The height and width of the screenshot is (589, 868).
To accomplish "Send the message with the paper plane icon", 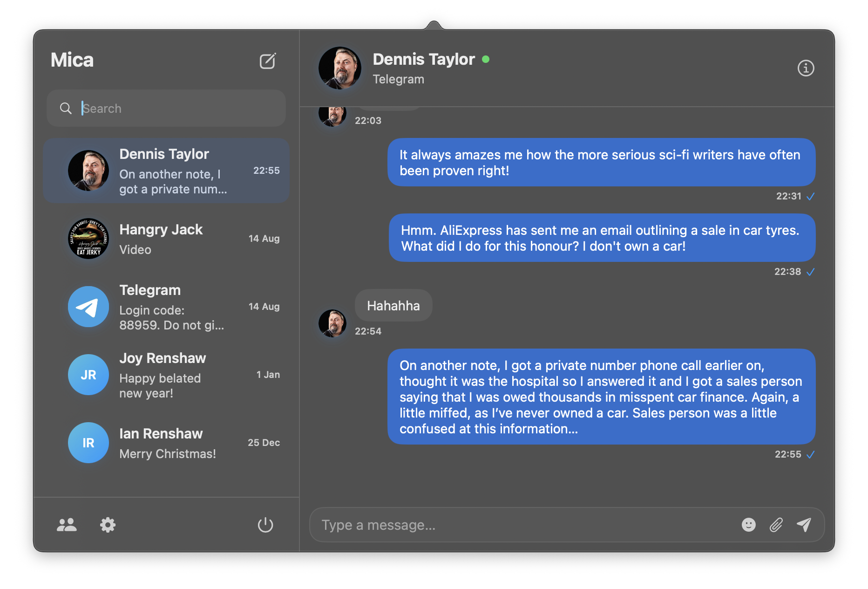I will coord(804,525).
